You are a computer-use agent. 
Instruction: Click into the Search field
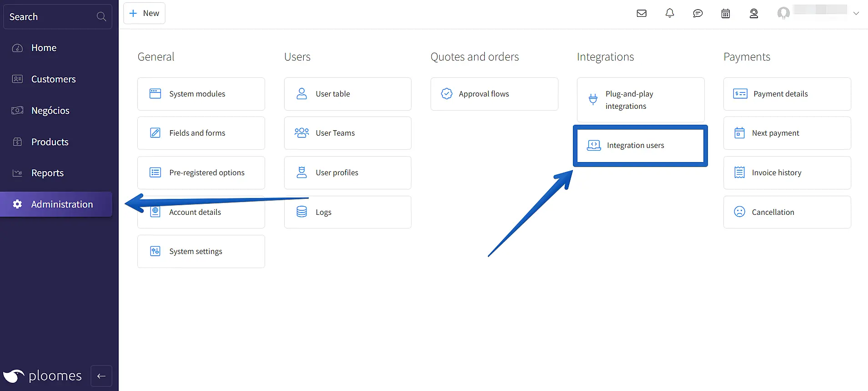pos(50,17)
